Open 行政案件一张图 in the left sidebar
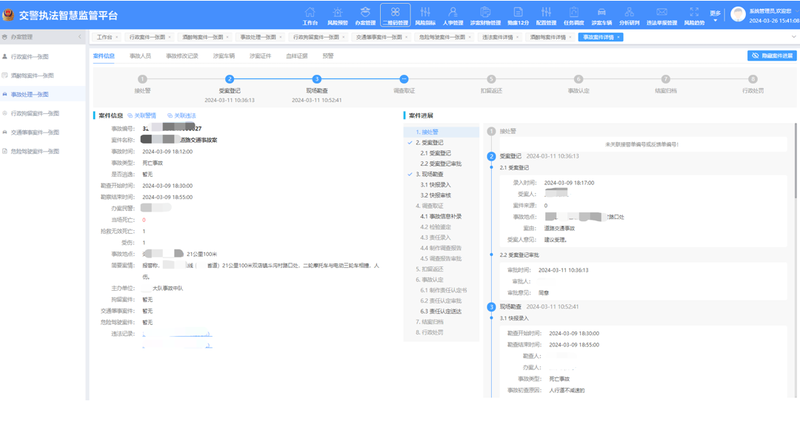 [30, 57]
